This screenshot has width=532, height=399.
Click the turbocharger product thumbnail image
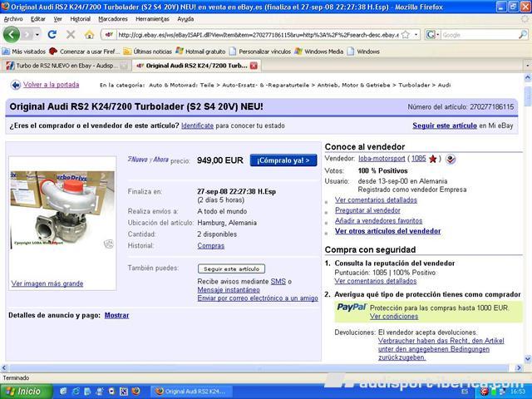pyautogui.click(x=62, y=209)
